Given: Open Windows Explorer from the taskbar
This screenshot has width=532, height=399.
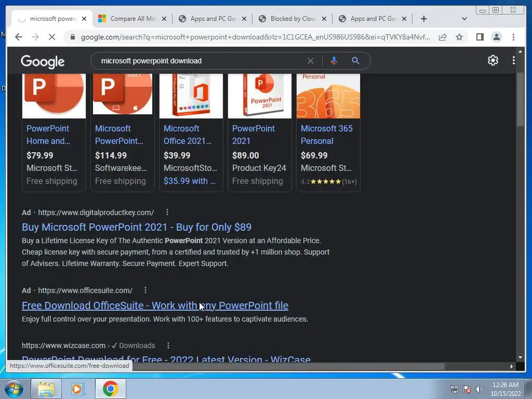Looking at the screenshot, I should coord(46,389).
